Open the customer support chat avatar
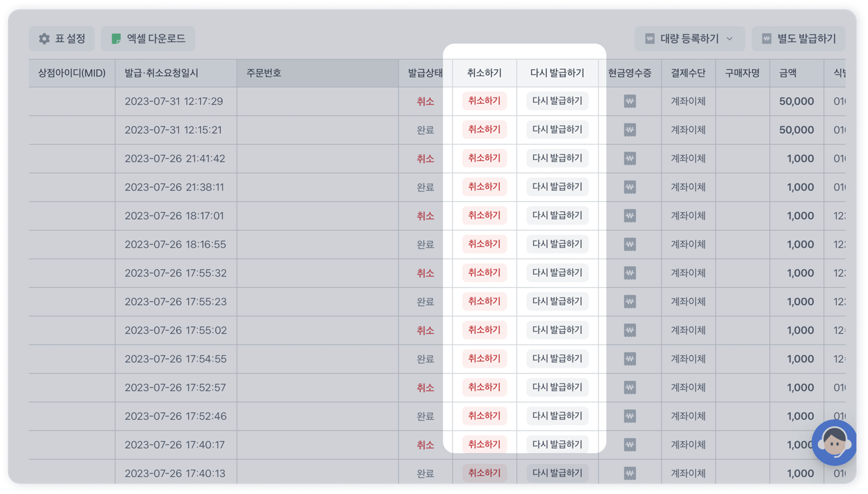 tap(834, 443)
